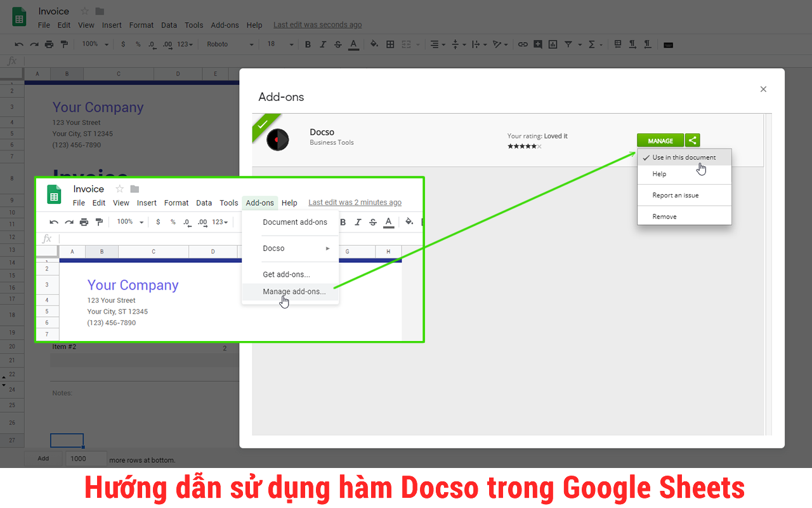Viewport: 812px width, 508px height.
Task: Toggle bold in the inset toolbar
Action: click(x=343, y=222)
